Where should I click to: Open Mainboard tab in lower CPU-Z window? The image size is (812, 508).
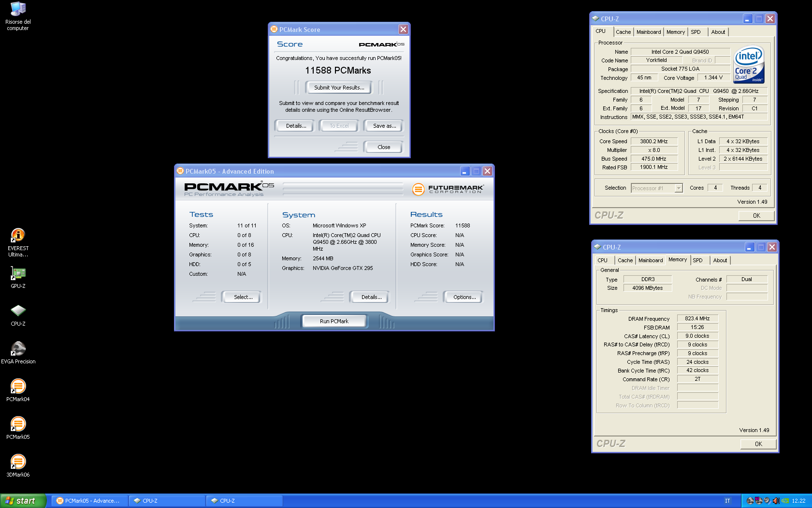click(x=651, y=260)
